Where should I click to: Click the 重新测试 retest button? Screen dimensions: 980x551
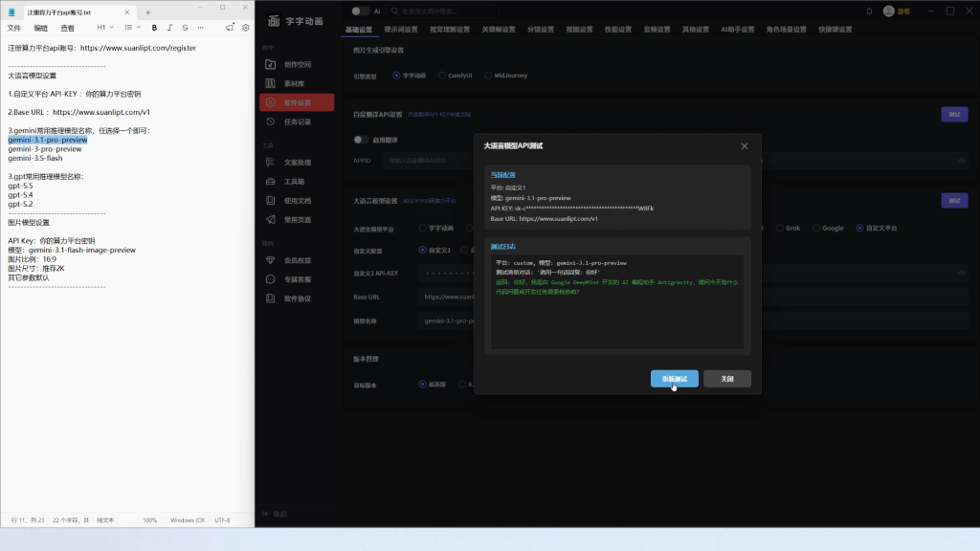point(675,379)
